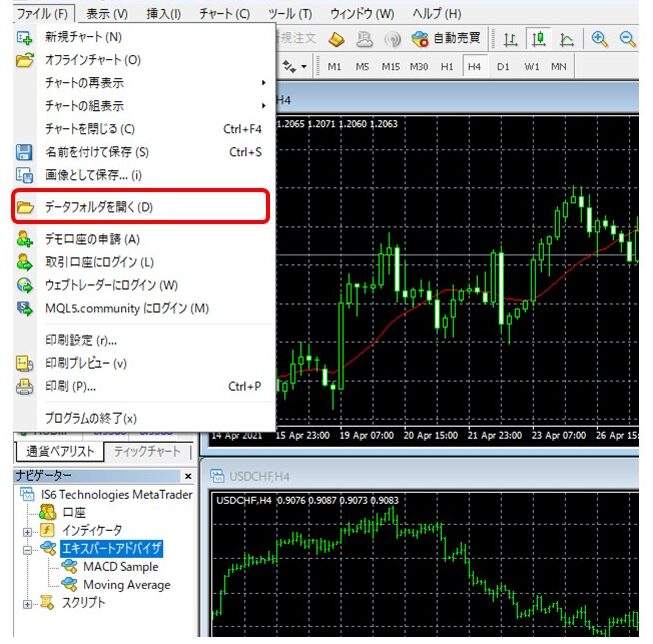
Task: Click the MetaEditor book icon in toolbar
Action: pos(337,39)
